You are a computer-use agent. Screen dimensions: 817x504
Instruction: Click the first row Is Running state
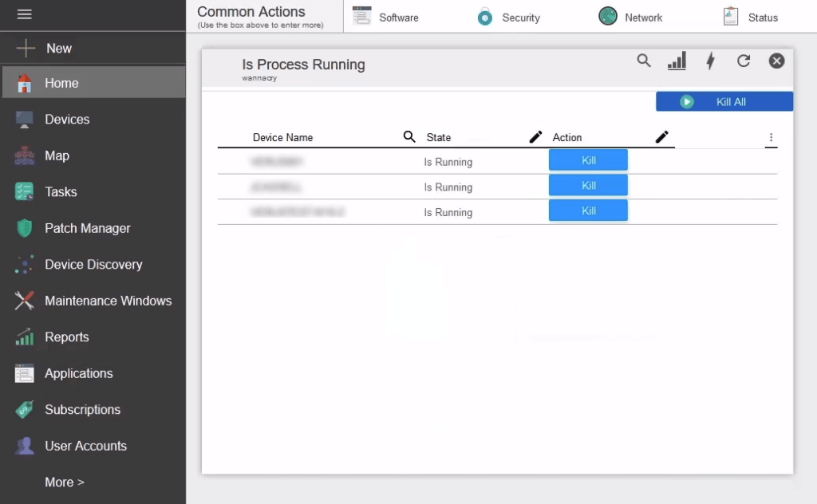pyautogui.click(x=448, y=162)
